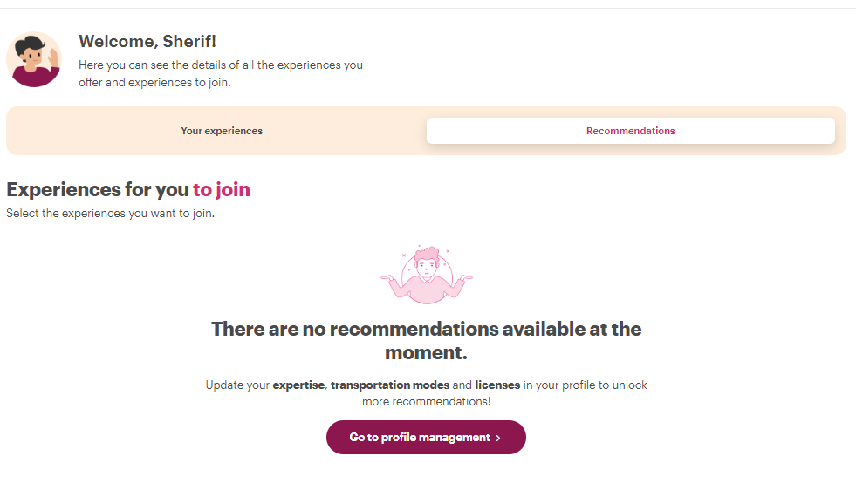Open Go to profile management
This screenshot has width=856, height=504.
(426, 438)
